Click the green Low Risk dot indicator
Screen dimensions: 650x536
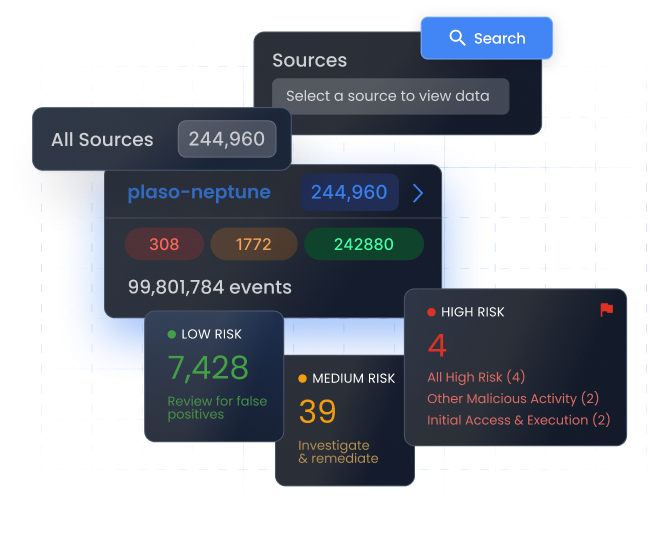pyautogui.click(x=172, y=334)
